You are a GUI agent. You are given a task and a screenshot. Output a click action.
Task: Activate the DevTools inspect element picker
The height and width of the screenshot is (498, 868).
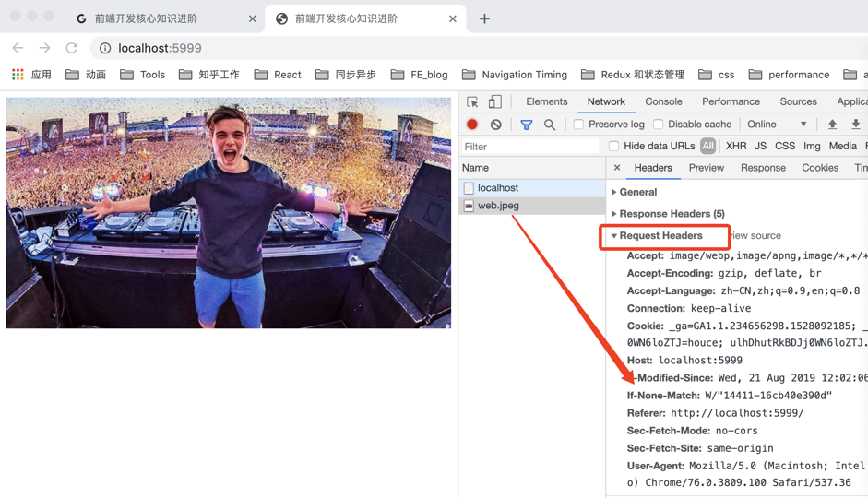(472, 101)
